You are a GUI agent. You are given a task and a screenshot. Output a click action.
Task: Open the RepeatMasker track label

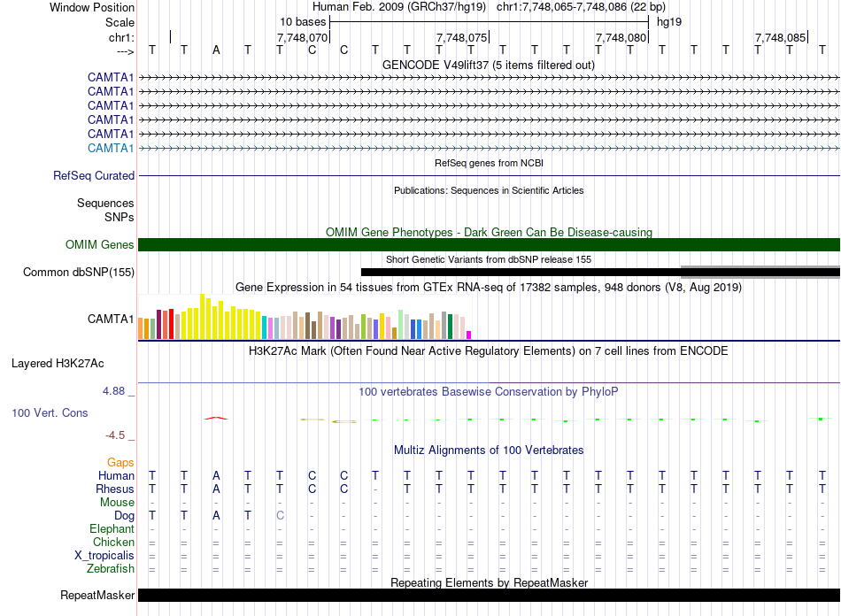tap(96, 596)
